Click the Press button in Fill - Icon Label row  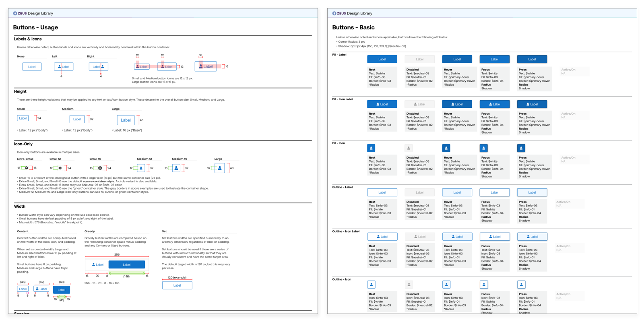click(532, 104)
